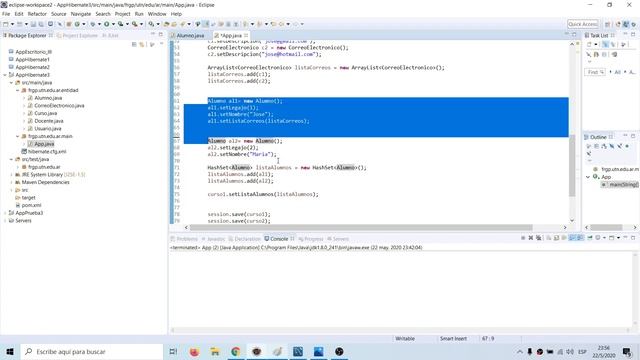
Task: Click the Task View taskbar icon
Action: (x=173, y=351)
